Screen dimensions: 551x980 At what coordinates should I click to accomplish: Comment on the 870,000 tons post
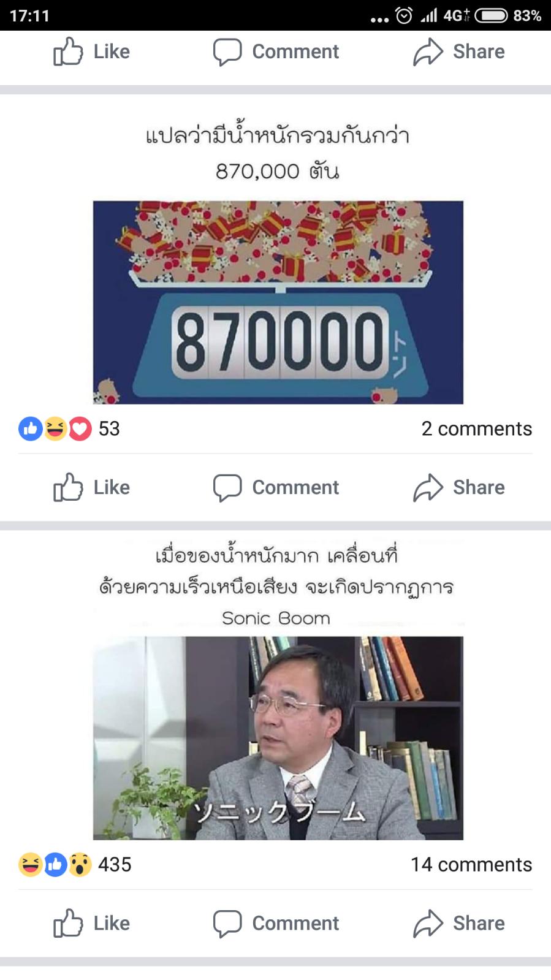point(276,487)
